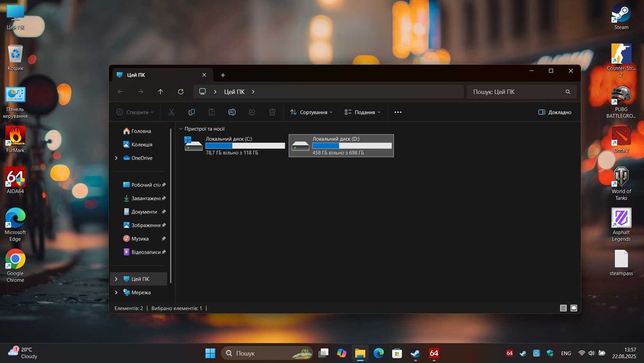Viewport: 644px width, 363px height.
Task: Open the Сортування dropdown
Action: pyautogui.click(x=311, y=112)
